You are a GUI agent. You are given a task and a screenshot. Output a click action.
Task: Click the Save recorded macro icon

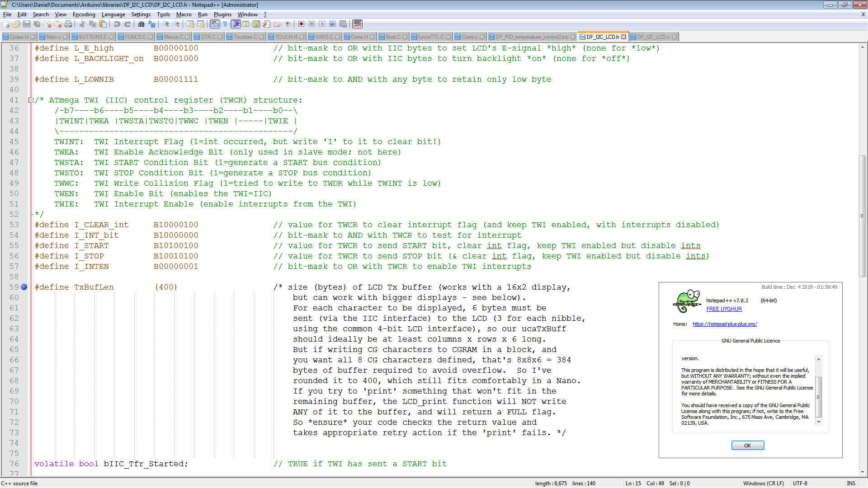[x=343, y=24]
